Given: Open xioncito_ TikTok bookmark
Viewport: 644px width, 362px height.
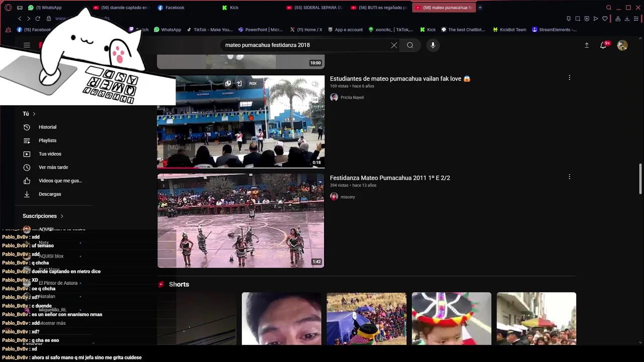Looking at the screenshot, I should (390, 30).
